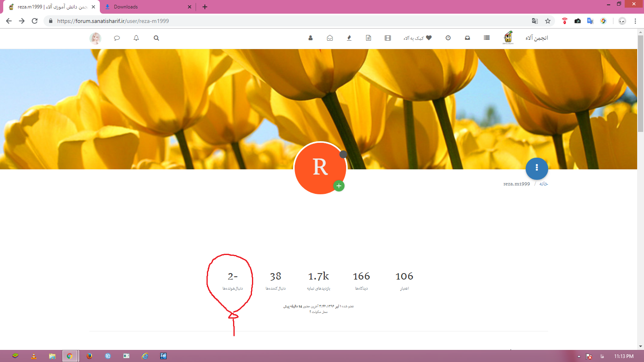Open Firefox from the taskbar
This screenshot has height=362, width=644.
click(x=89, y=356)
